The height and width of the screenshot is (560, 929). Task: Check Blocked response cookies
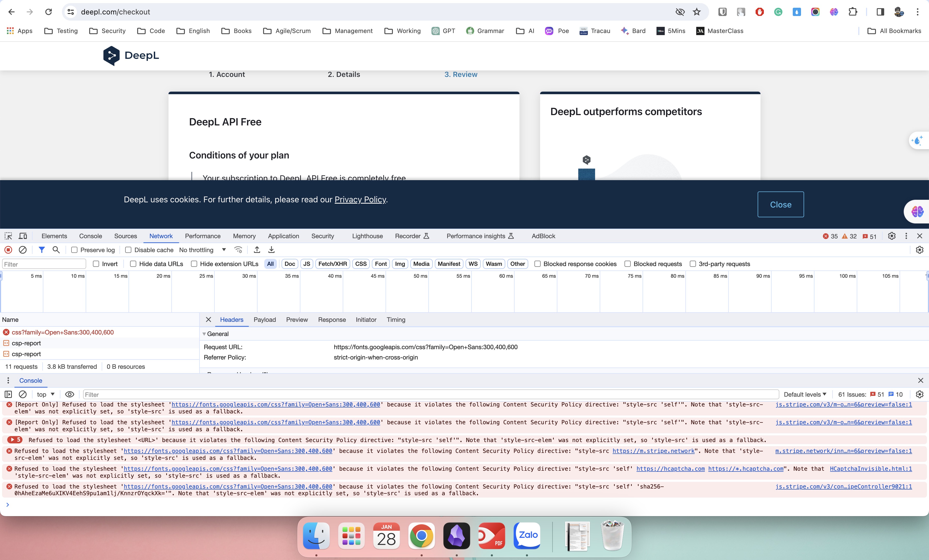[538, 264]
